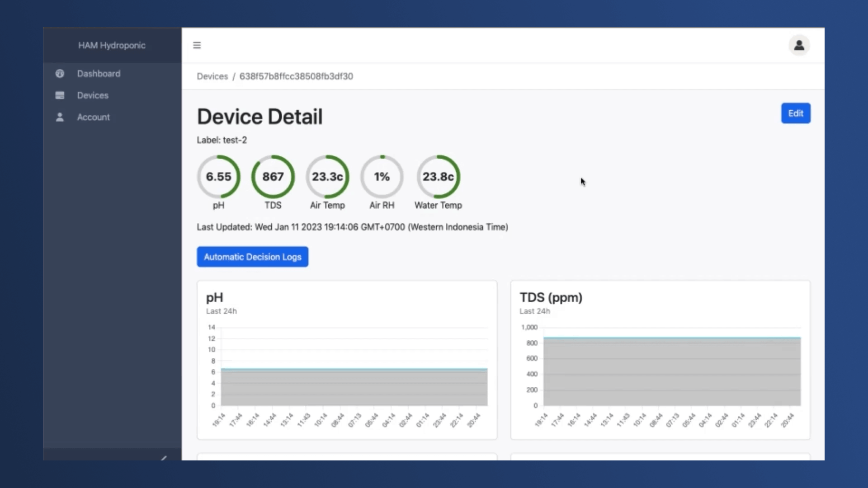Click the Edit button
The height and width of the screenshot is (488, 868).
click(x=796, y=113)
